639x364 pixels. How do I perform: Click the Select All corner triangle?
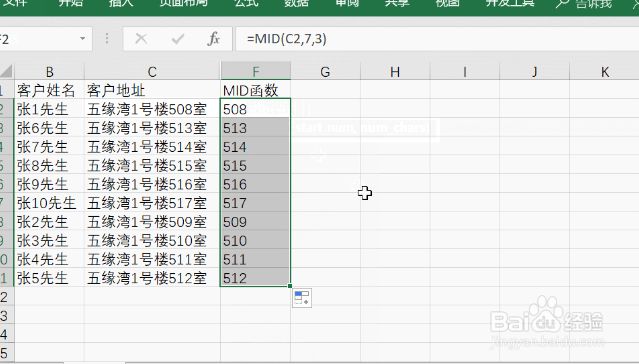6,71
